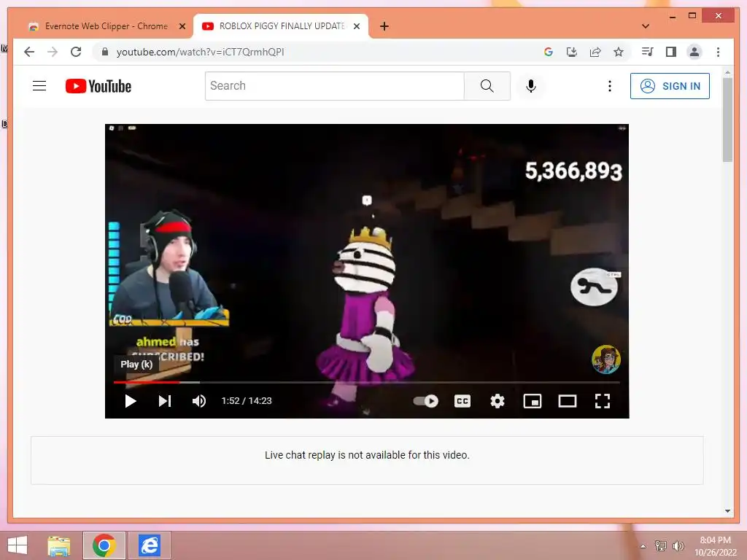Click "Live chat replay is not available" text
The width and height of the screenshot is (747, 560).
(367, 455)
